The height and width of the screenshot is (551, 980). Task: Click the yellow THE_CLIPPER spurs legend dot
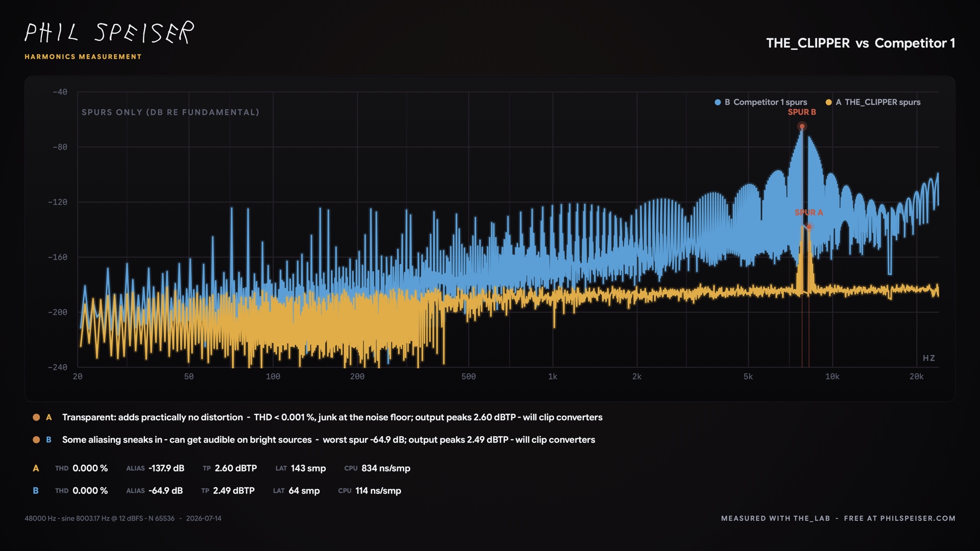point(828,102)
